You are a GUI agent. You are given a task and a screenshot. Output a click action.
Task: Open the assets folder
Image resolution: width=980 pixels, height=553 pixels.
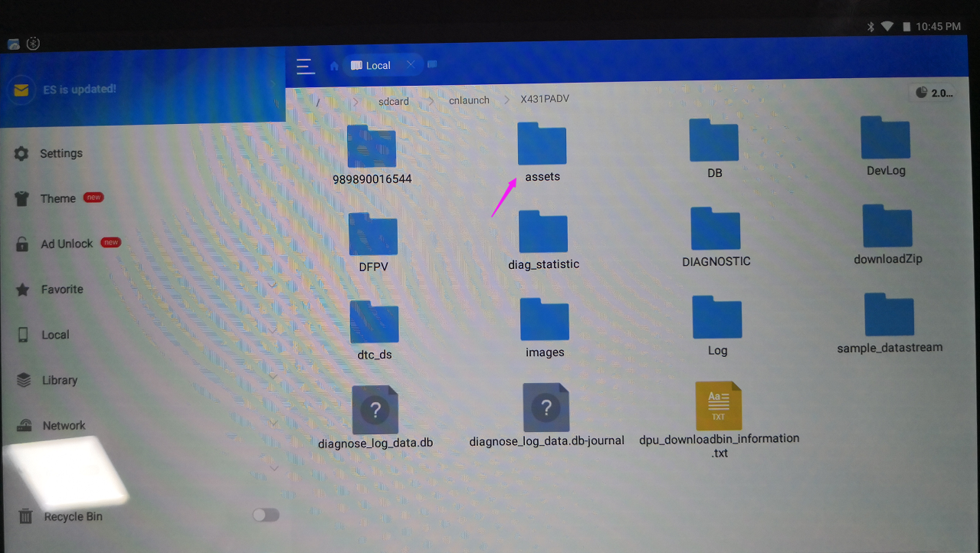(542, 145)
